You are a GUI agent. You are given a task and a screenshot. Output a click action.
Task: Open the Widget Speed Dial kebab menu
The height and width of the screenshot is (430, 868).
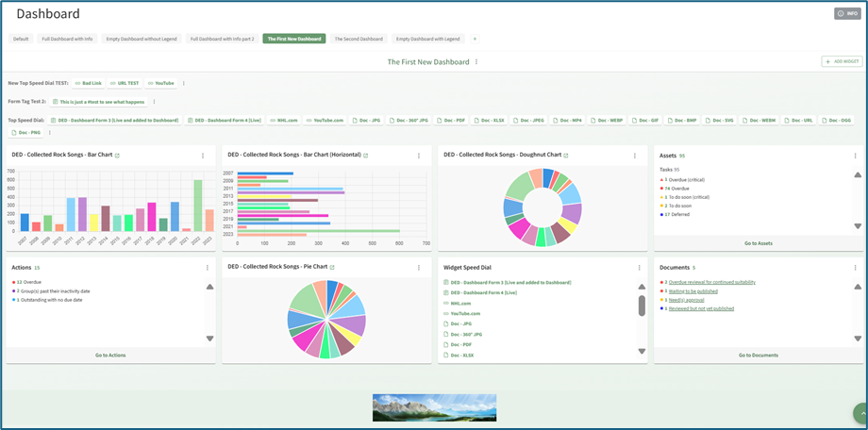click(639, 268)
